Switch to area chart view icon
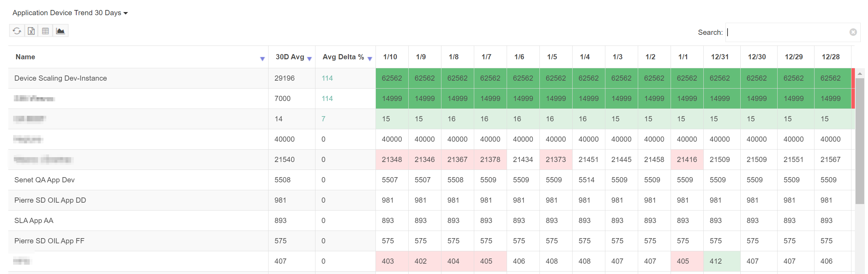Viewport: 868px width, 274px height. point(60,31)
